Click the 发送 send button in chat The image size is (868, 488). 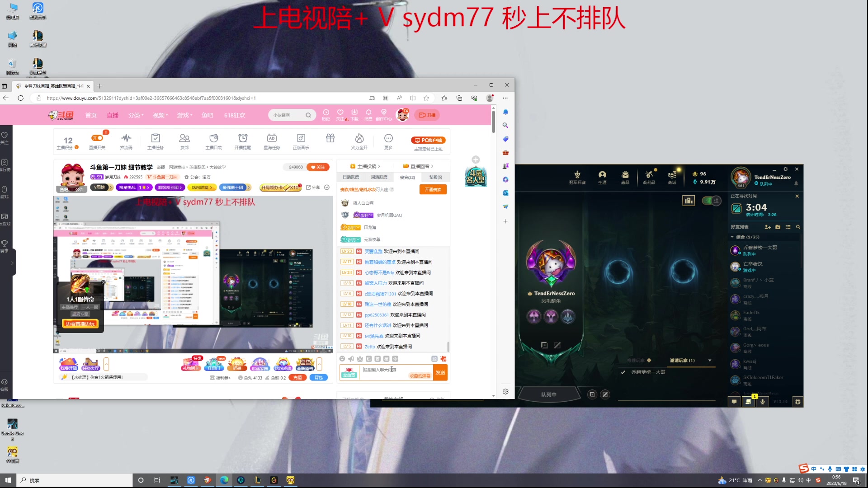click(439, 372)
